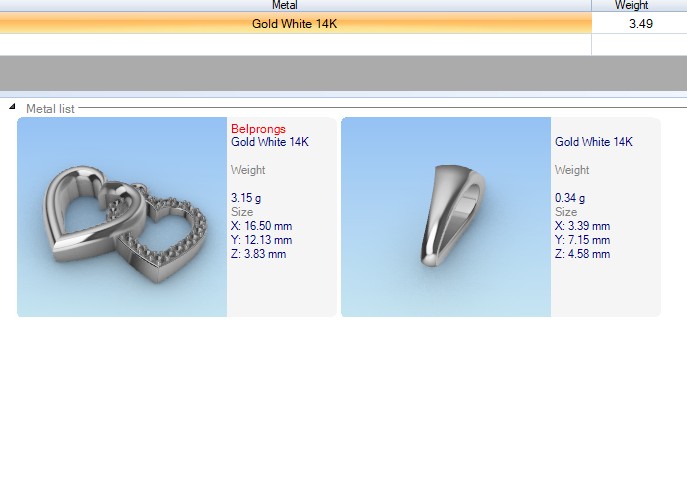This screenshot has width=687, height=498.
Task: Select the Gold White 14K table row
Action: tap(294, 23)
